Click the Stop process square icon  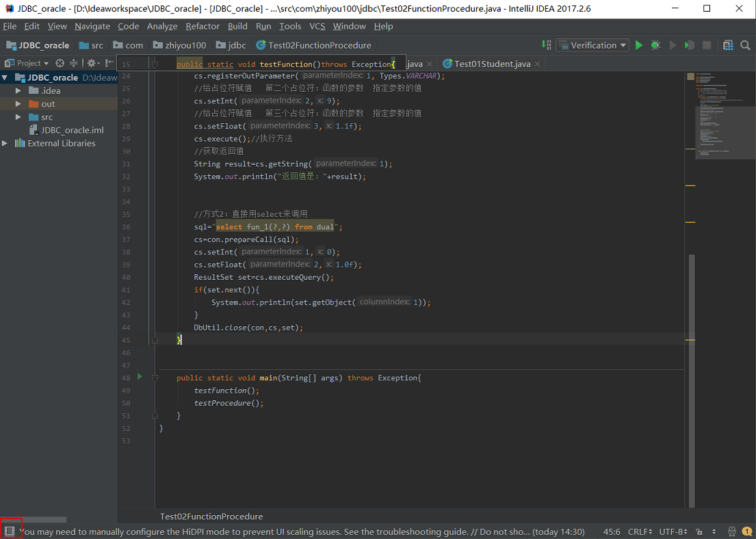(707, 45)
